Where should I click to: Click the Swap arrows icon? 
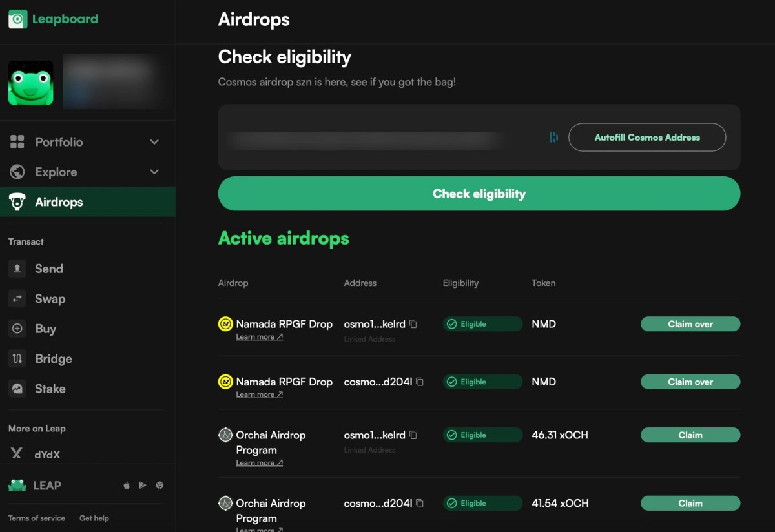[x=17, y=299]
